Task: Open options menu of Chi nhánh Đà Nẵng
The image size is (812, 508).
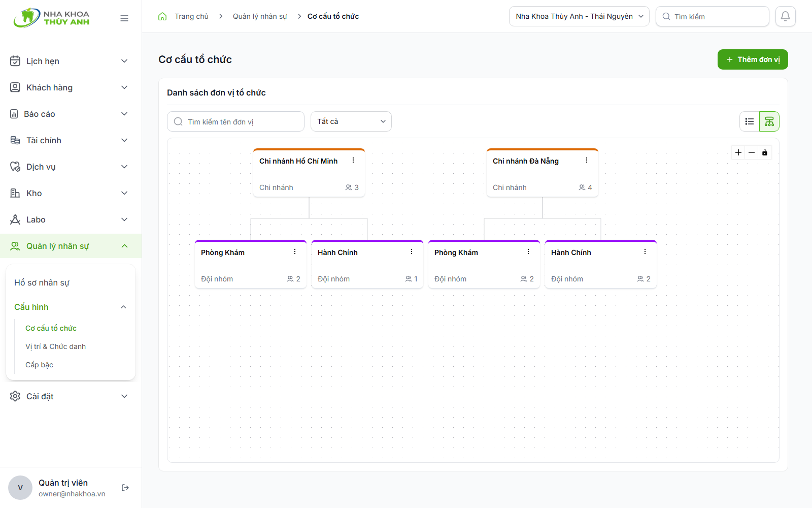Action: 587,160
